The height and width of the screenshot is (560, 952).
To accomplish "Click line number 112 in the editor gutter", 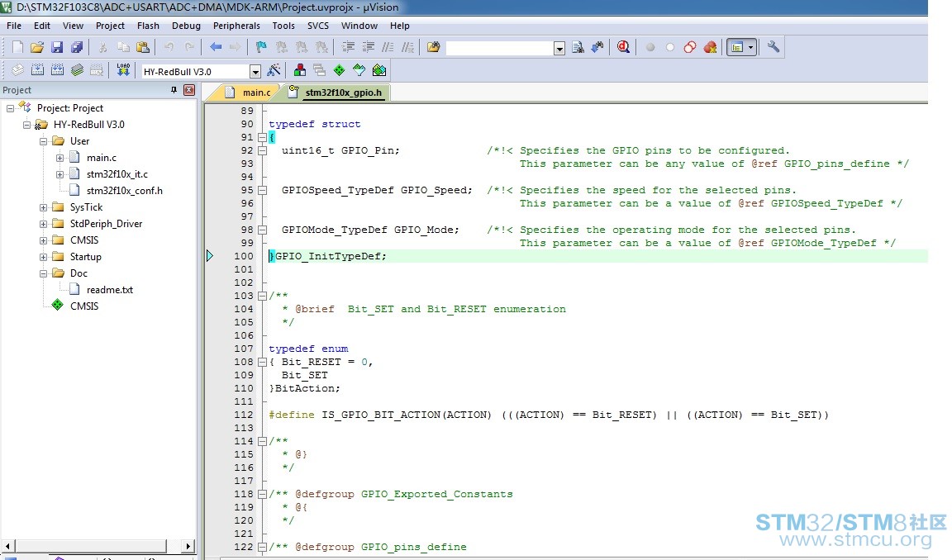I will pos(244,415).
